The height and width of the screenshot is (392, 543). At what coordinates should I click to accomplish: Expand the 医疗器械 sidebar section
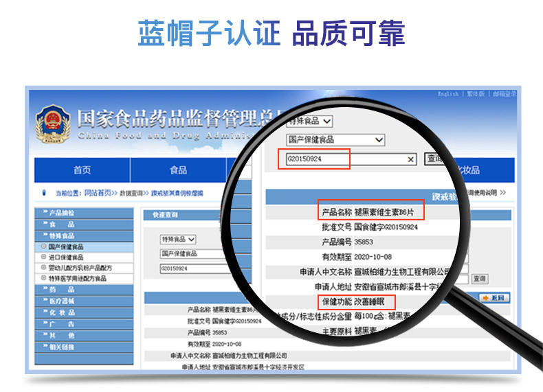click(83, 301)
